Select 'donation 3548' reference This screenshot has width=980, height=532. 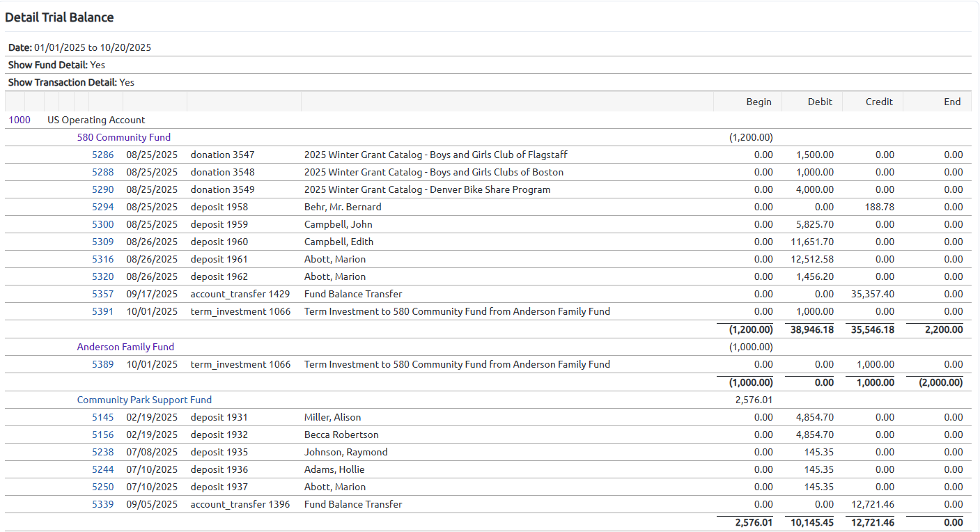(223, 172)
